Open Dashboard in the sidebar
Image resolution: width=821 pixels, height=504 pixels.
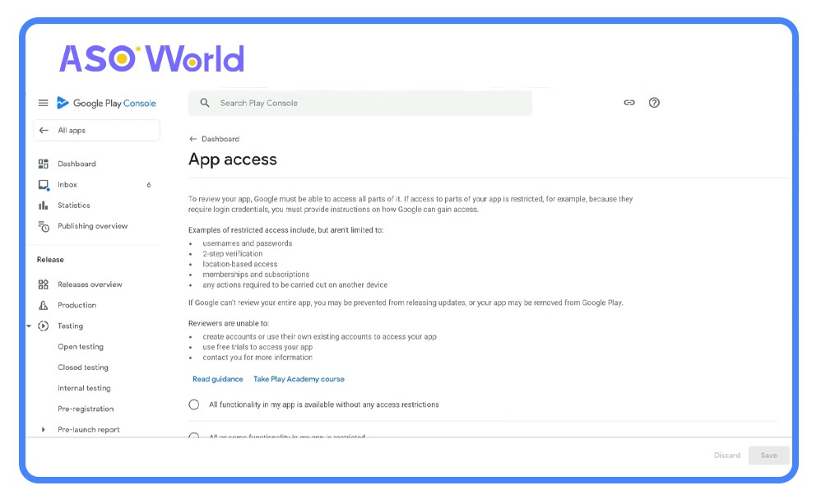point(77,164)
